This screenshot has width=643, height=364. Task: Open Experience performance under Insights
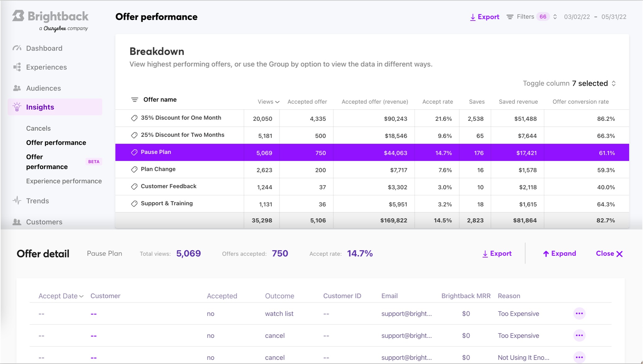pyautogui.click(x=64, y=181)
